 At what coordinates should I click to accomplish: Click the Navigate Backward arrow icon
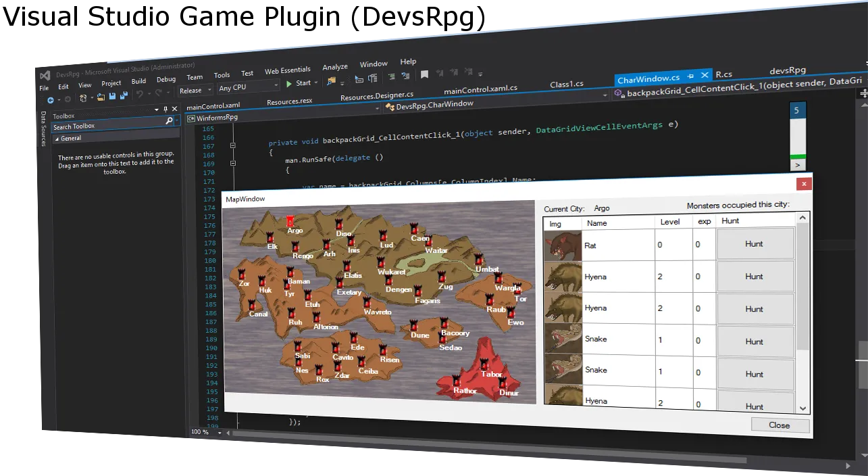pos(51,100)
